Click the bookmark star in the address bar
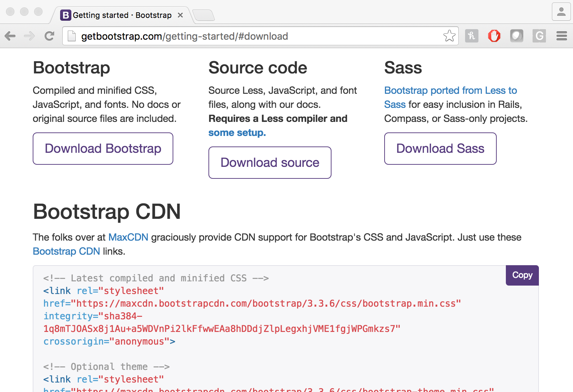 (449, 36)
